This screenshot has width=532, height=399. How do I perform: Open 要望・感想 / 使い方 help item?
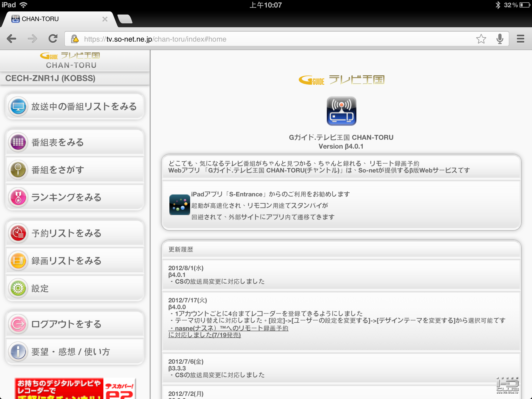[75, 352]
